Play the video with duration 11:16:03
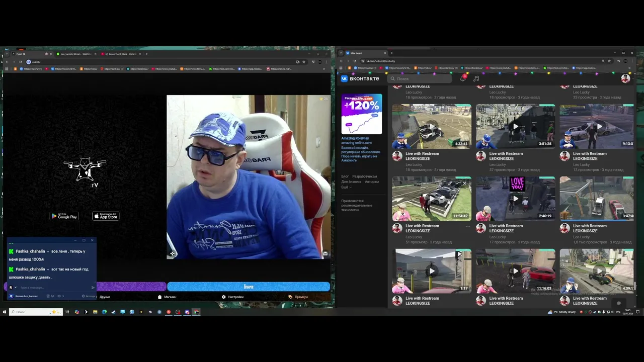The image size is (644, 362). click(515, 271)
